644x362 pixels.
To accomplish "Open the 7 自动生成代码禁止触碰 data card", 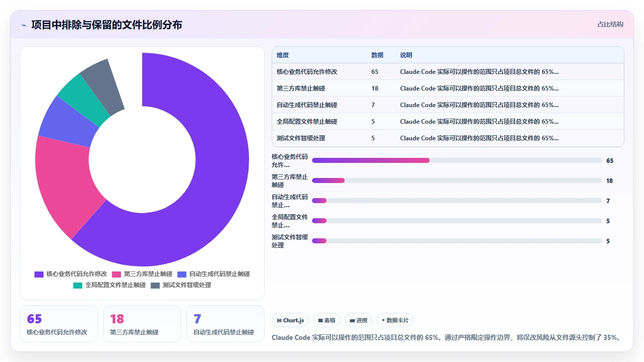I will 225,324.
